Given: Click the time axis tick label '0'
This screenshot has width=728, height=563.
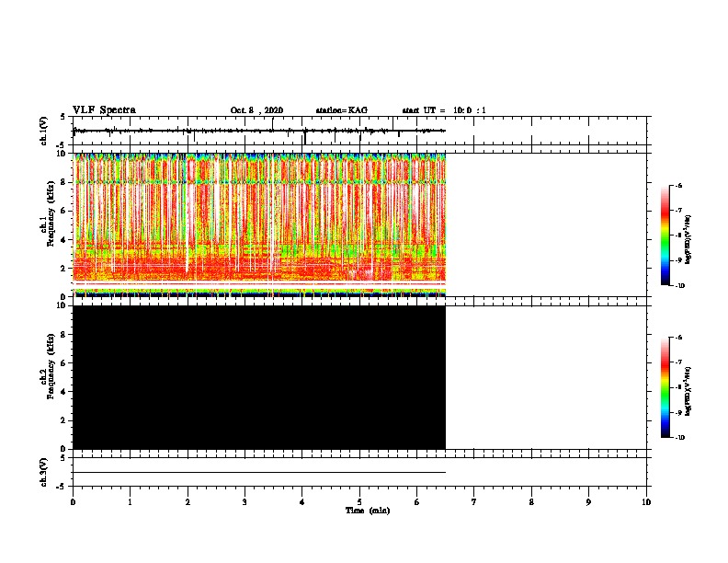Looking at the screenshot, I should click(73, 502).
